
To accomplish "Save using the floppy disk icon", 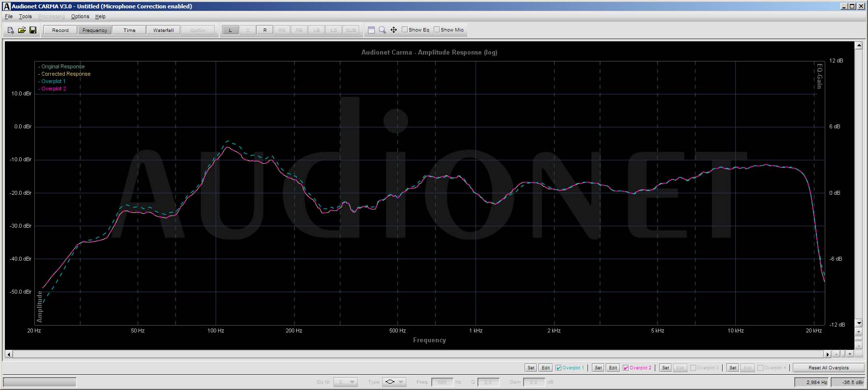I will 33,30.
